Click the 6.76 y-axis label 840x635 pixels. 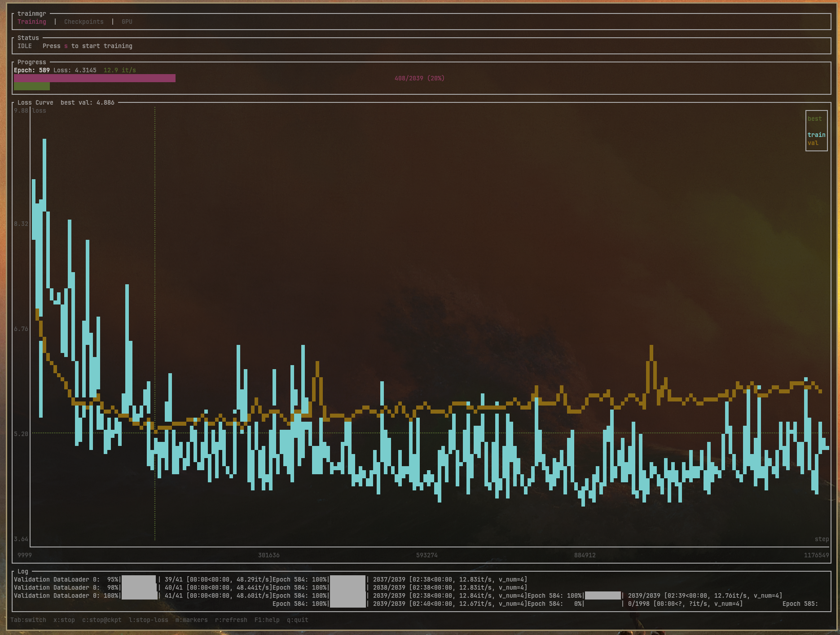tap(21, 329)
